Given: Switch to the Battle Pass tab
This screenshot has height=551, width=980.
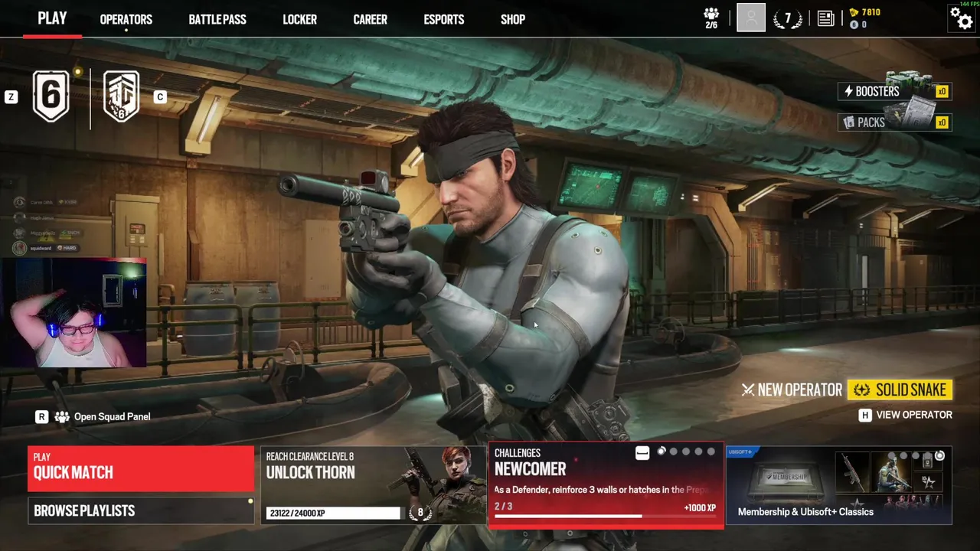Looking at the screenshot, I should tap(217, 19).
